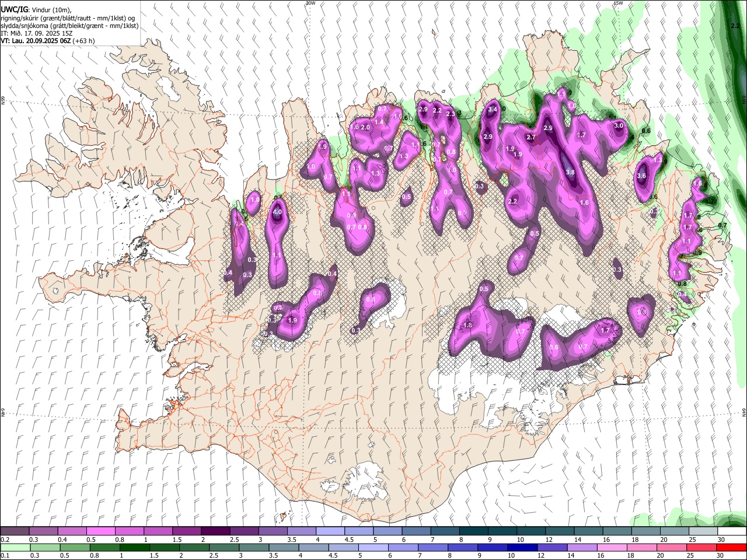Select the navy blue rain-scale swatch at 10

(x=521, y=547)
